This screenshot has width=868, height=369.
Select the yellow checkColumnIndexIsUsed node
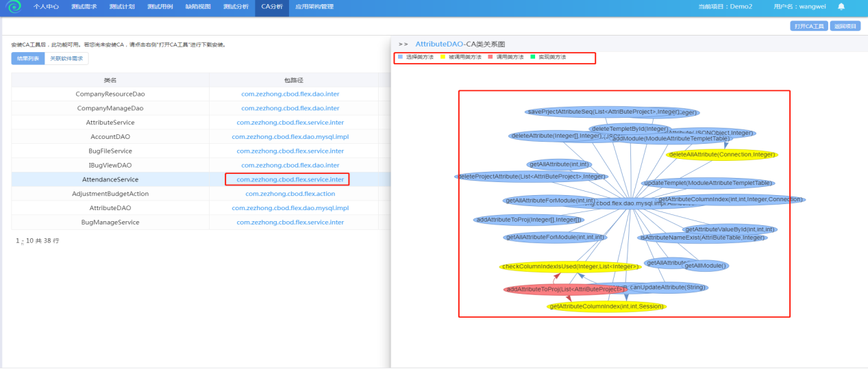pos(570,267)
